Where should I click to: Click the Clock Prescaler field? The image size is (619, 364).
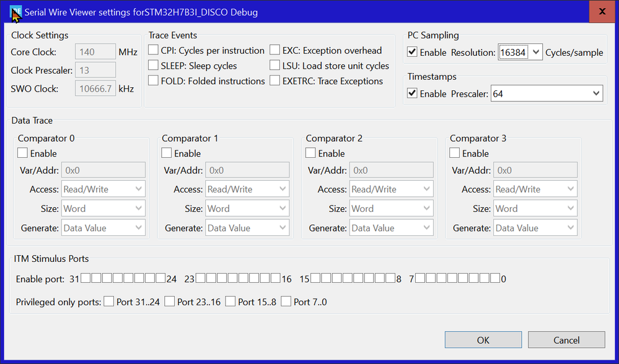tap(95, 70)
